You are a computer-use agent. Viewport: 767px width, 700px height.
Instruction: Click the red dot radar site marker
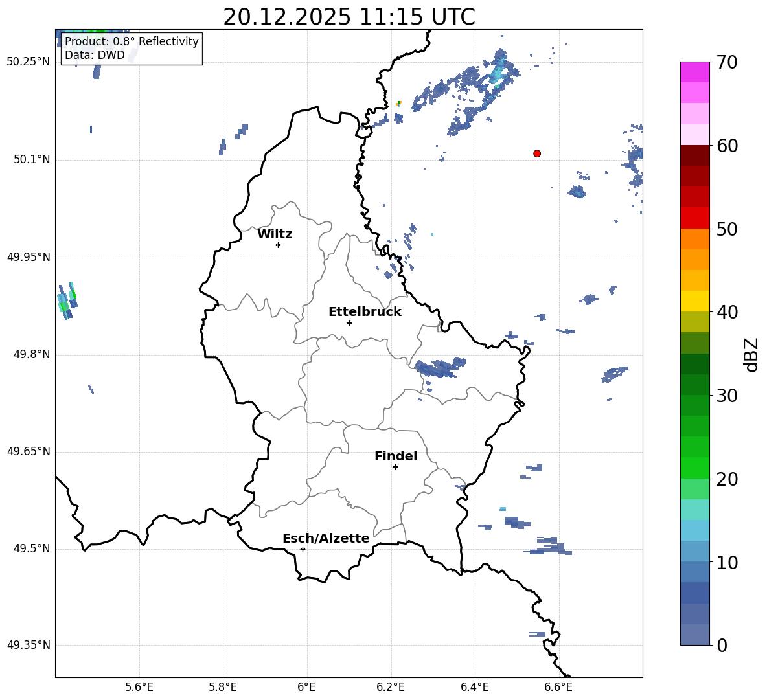[x=537, y=153]
